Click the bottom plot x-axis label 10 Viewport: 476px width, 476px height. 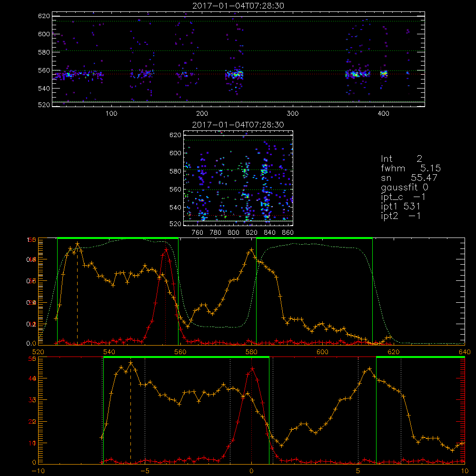point(465,471)
